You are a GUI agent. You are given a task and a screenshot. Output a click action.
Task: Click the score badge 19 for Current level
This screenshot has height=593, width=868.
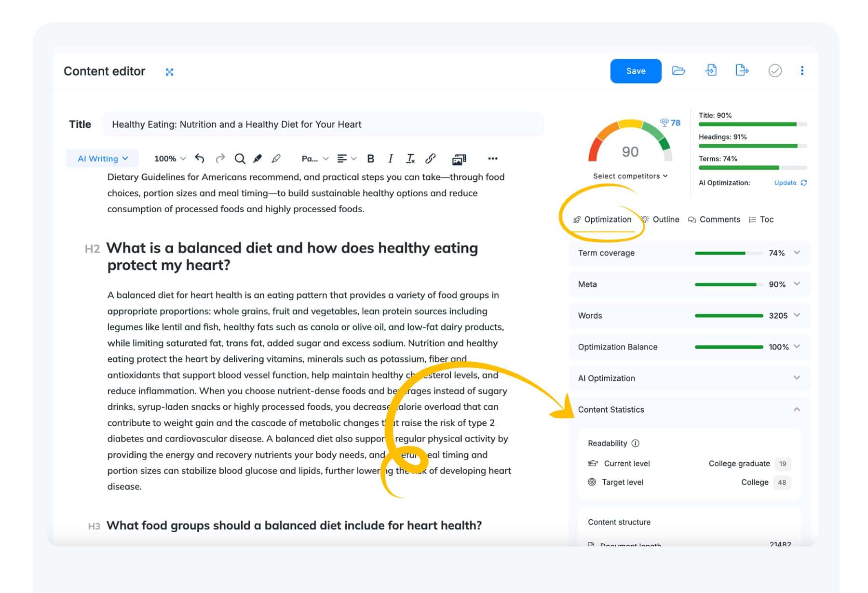[x=783, y=464]
